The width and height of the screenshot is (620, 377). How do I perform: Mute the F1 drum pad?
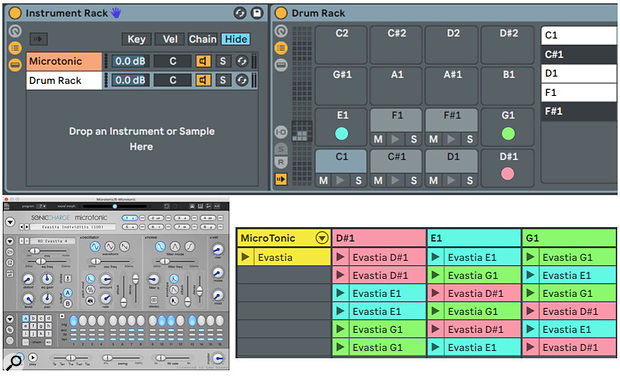pos(378,139)
